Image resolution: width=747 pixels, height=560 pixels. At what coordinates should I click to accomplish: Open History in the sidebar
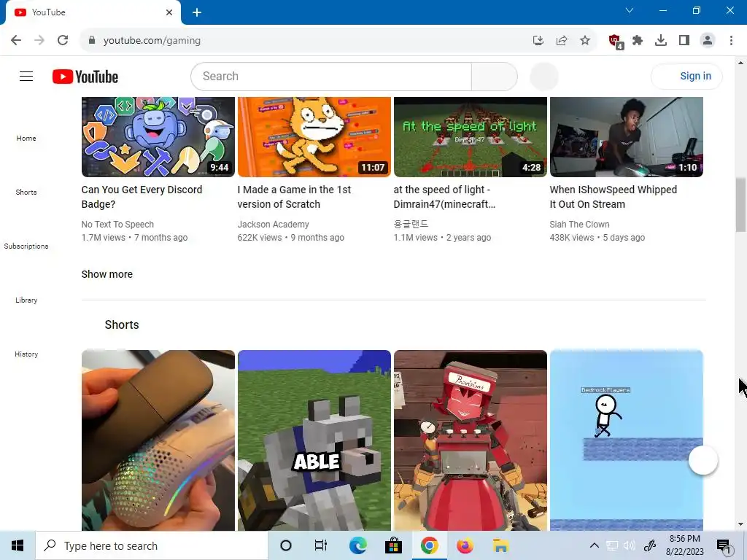[x=26, y=354]
